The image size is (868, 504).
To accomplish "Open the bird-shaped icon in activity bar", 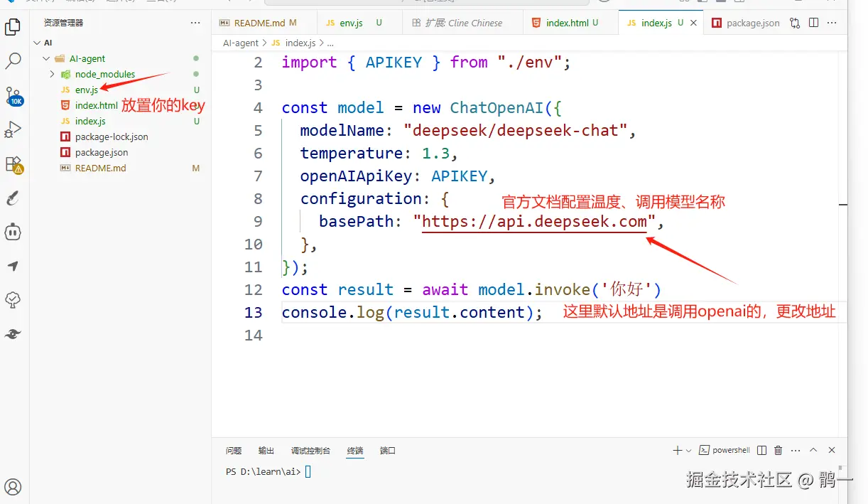I will pos(13,334).
